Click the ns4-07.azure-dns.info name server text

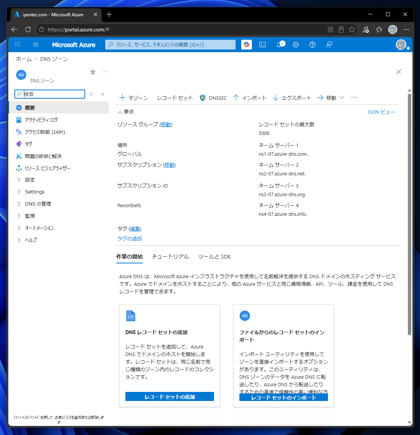[283, 214]
